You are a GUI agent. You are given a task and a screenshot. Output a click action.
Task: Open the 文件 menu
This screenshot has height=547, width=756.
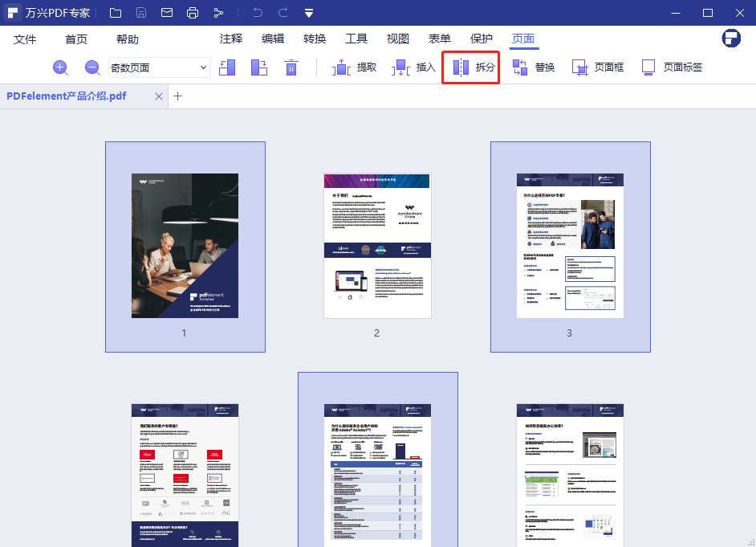25,39
